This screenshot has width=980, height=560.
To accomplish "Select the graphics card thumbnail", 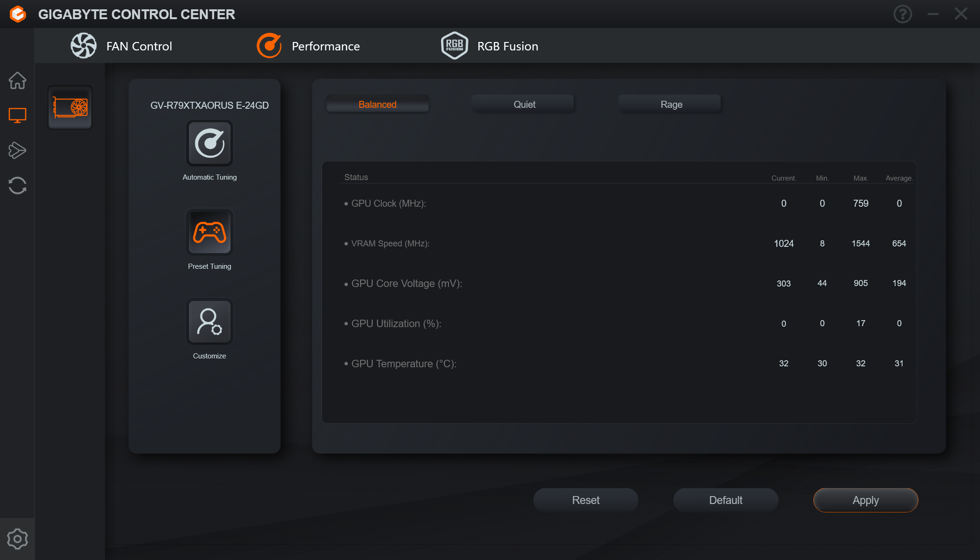I will pos(70,107).
